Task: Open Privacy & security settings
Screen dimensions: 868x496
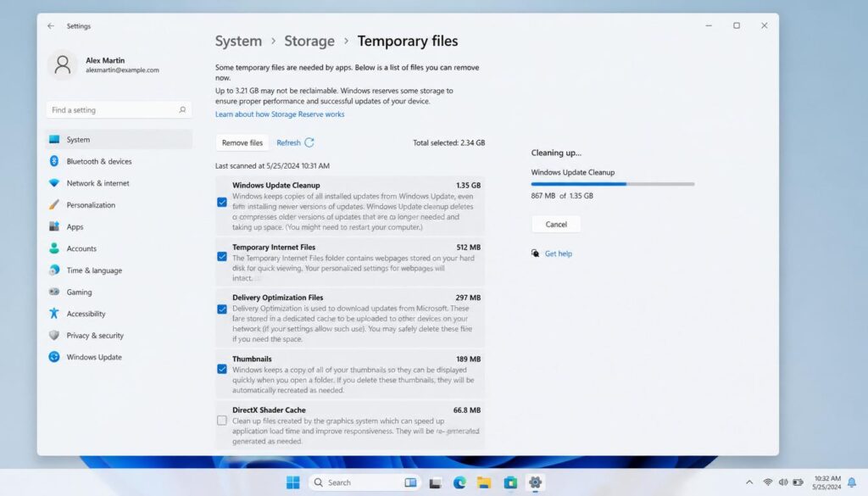Action: (119, 336)
